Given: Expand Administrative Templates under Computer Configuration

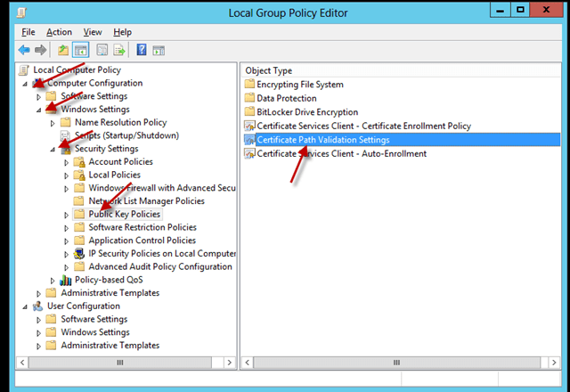Looking at the screenshot, I should pos(38,294).
